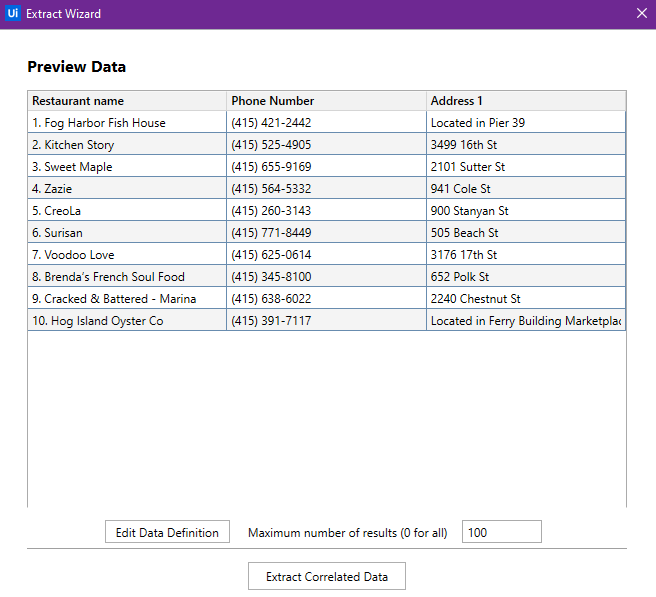This screenshot has height=597, width=656.
Task: Select address 900 Stanyan St
Action: pyautogui.click(x=526, y=210)
